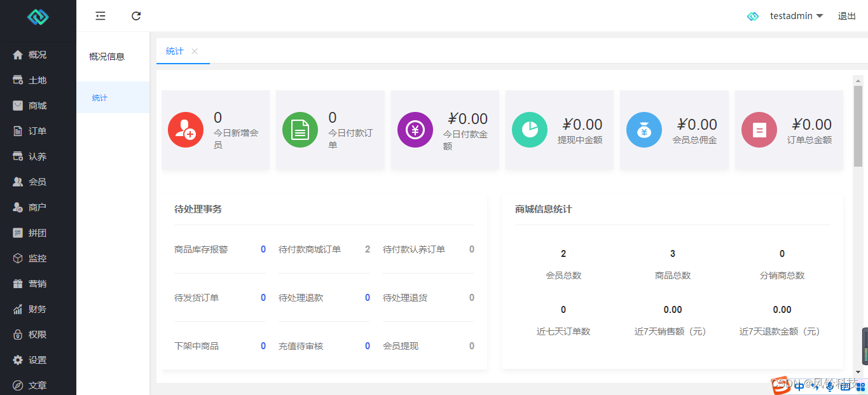Select the 统计 tab

pos(175,51)
